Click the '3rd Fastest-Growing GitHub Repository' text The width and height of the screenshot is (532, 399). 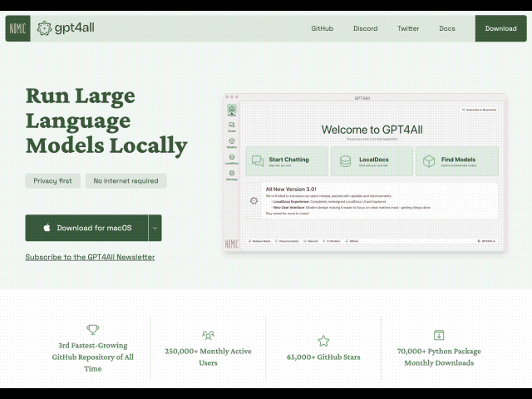[x=92, y=357]
